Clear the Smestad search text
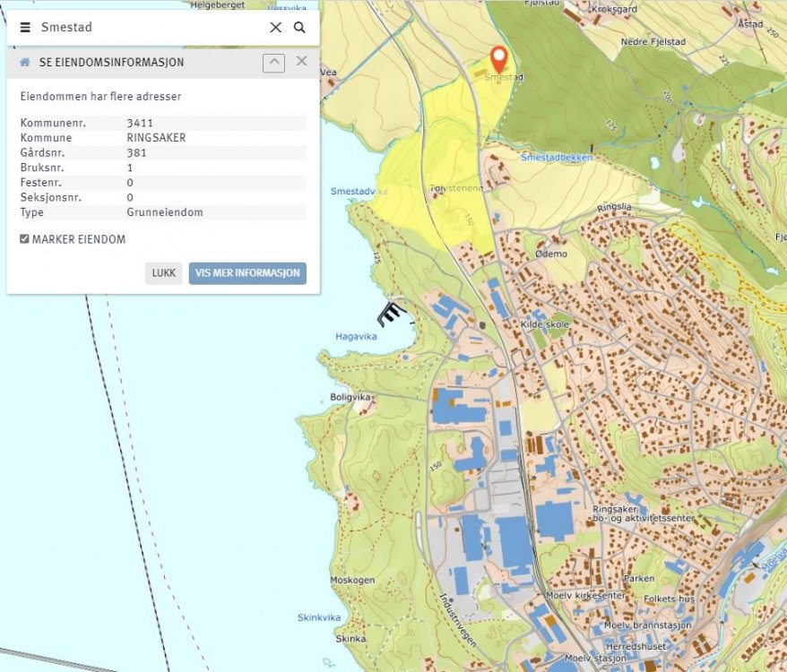Image resolution: width=787 pixels, height=672 pixels. (275, 28)
